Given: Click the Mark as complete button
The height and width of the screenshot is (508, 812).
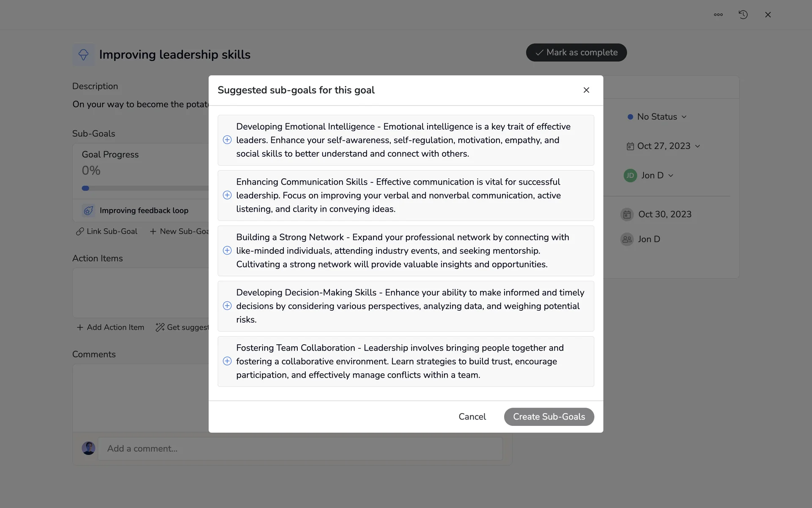Looking at the screenshot, I should [x=576, y=52].
